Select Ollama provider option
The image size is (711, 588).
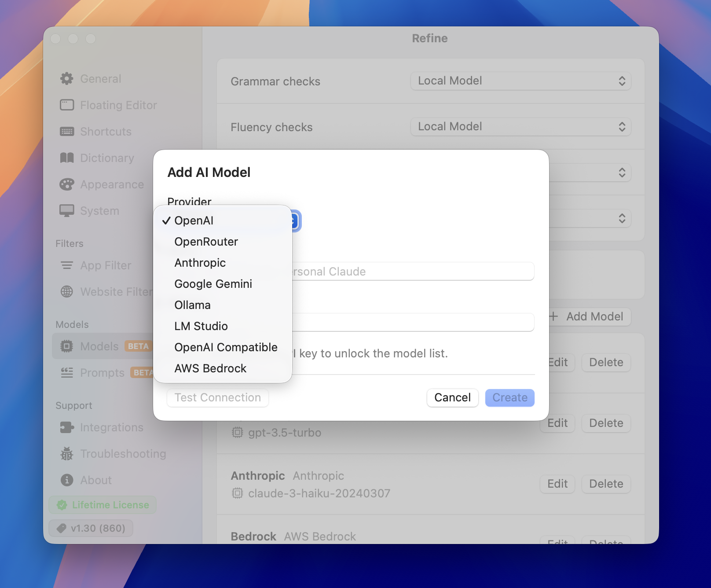223,305
